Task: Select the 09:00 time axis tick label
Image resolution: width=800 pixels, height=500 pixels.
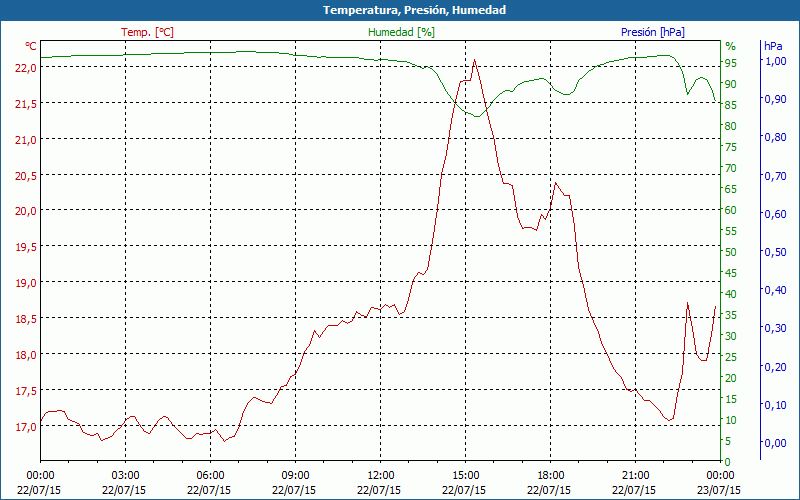Action: pyautogui.click(x=295, y=475)
